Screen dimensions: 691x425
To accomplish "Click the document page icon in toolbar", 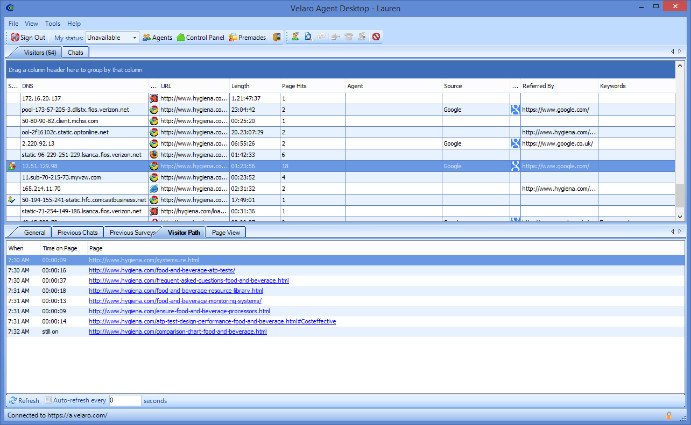I will [x=308, y=37].
